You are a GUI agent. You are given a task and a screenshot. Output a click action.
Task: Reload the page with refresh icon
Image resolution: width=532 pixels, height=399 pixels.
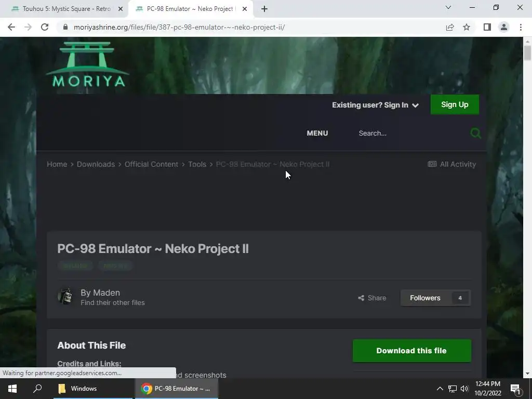45,27
